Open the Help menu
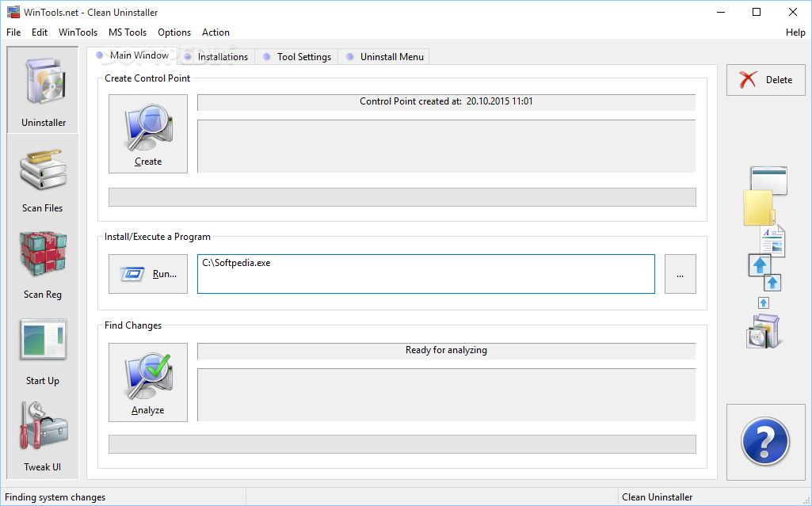The height and width of the screenshot is (506, 812). pyautogui.click(x=795, y=32)
